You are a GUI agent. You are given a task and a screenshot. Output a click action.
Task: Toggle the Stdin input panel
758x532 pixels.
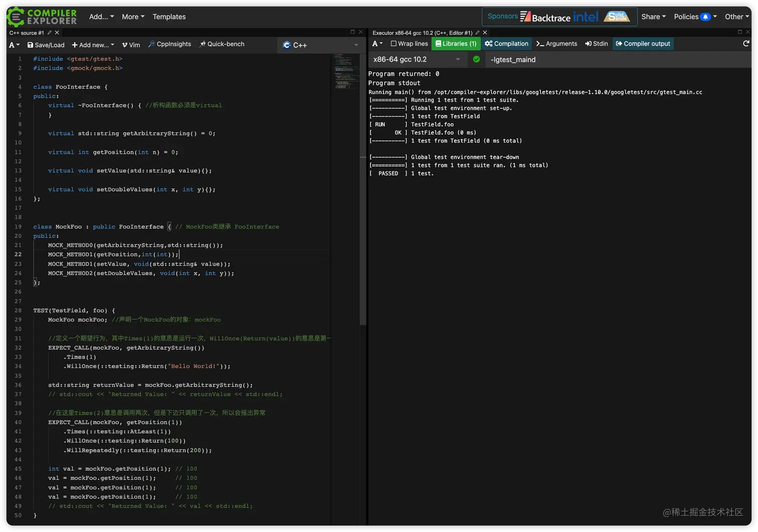coord(597,44)
